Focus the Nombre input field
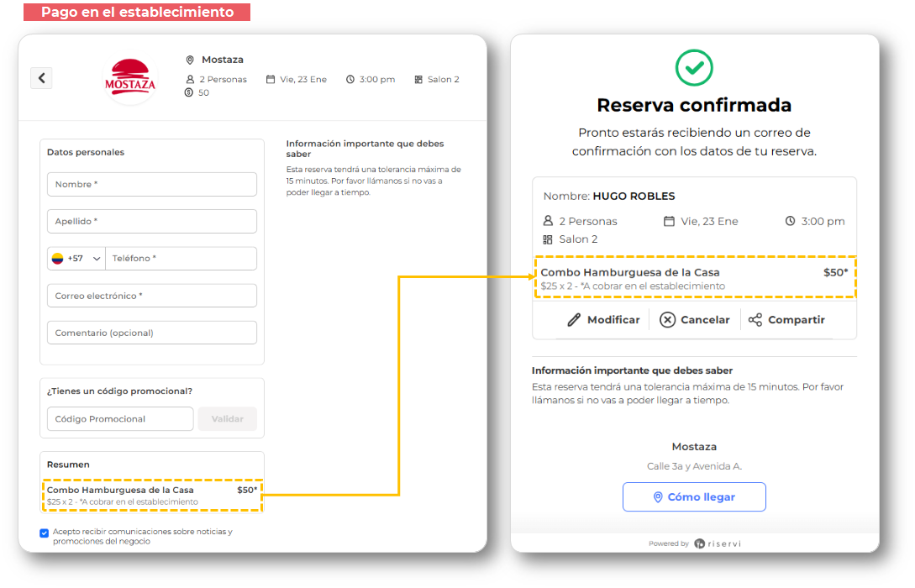915x588 pixels. click(x=152, y=185)
